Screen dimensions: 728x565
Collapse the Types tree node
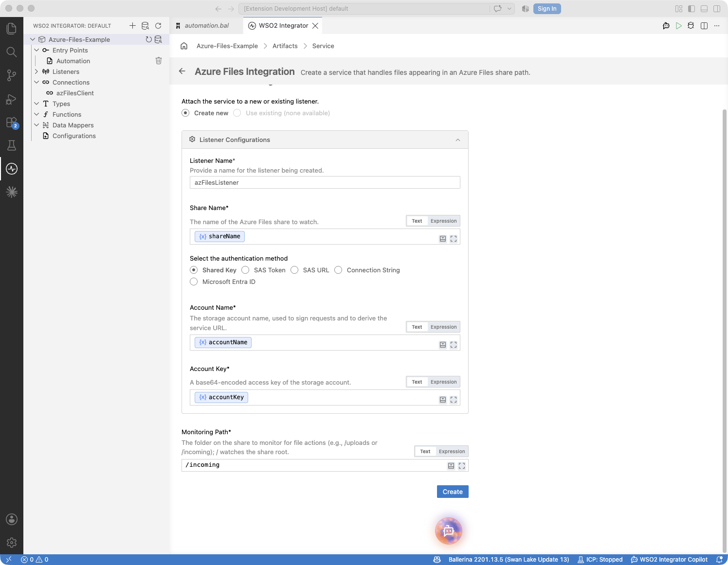[36, 104]
